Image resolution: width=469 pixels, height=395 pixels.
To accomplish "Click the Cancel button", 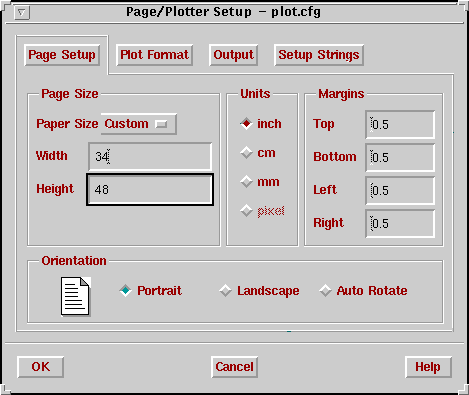I will (x=234, y=367).
